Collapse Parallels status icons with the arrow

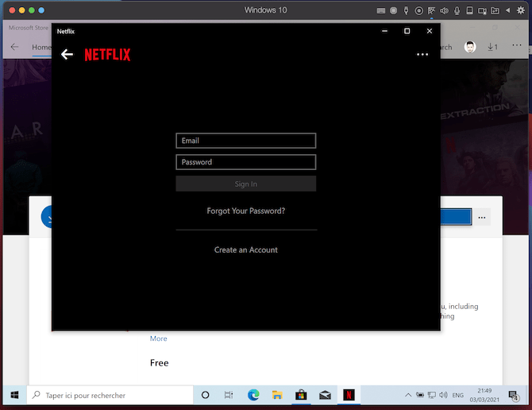(508, 10)
